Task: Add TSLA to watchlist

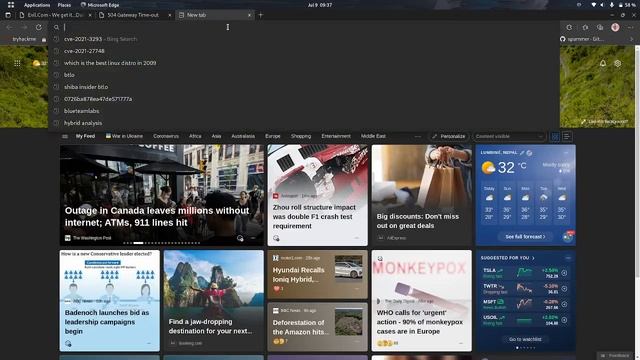Action: coord(564,273)
